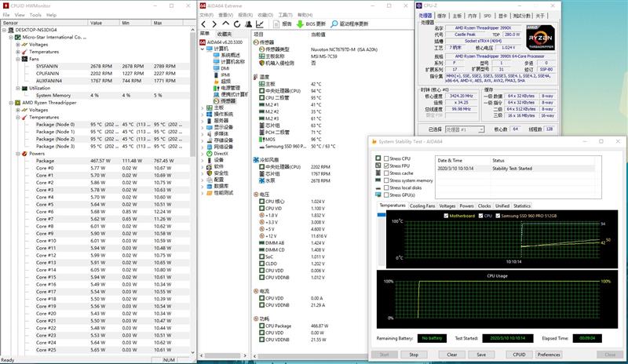Screen dimensions: 628x364
Task: Uncheck the Stress FPU checkbox
Action: pyautogui.click(x=385, y=166)
